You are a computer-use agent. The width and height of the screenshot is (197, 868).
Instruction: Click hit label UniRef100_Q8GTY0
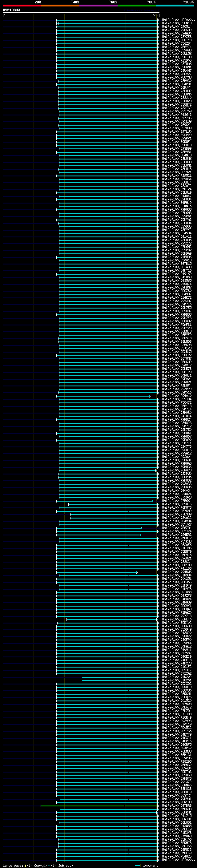coord(176,40)
